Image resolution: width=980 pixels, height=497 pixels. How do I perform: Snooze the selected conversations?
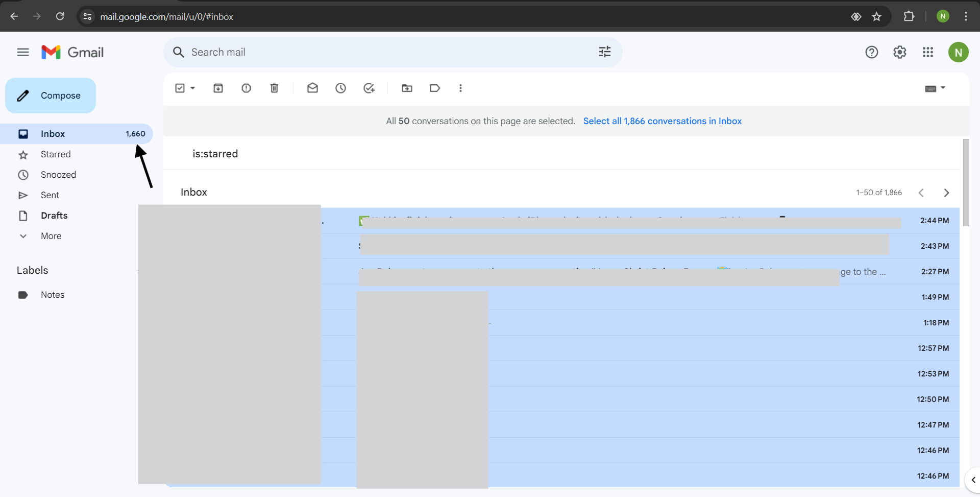340,88
